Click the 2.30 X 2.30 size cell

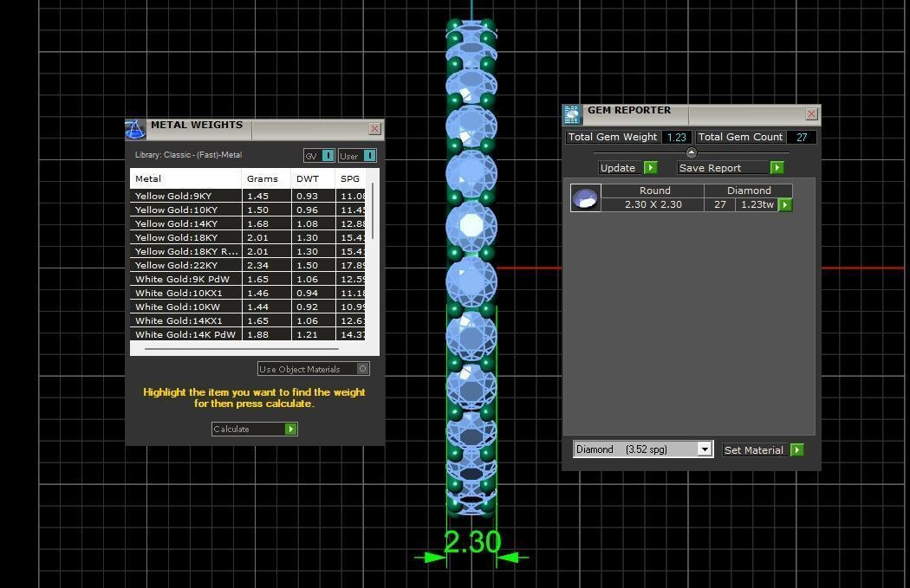click(x=653, y=204)
